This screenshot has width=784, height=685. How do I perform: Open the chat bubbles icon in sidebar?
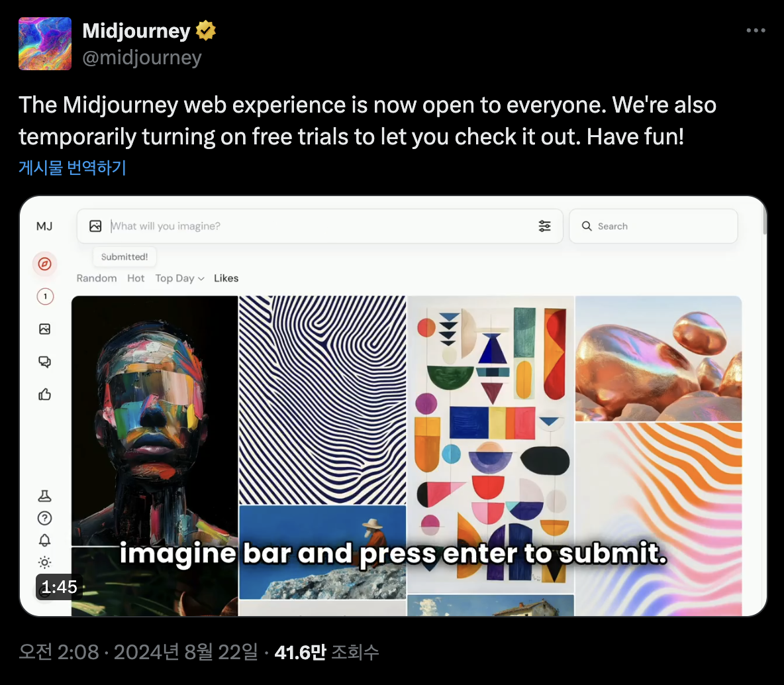[x=44, y=362]
